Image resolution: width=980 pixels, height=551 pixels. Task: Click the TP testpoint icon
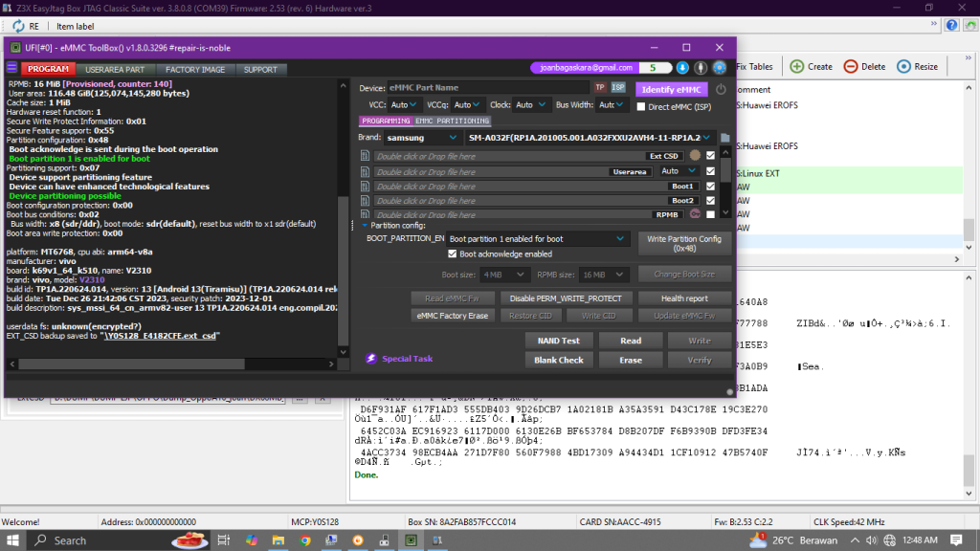[600, 87]
